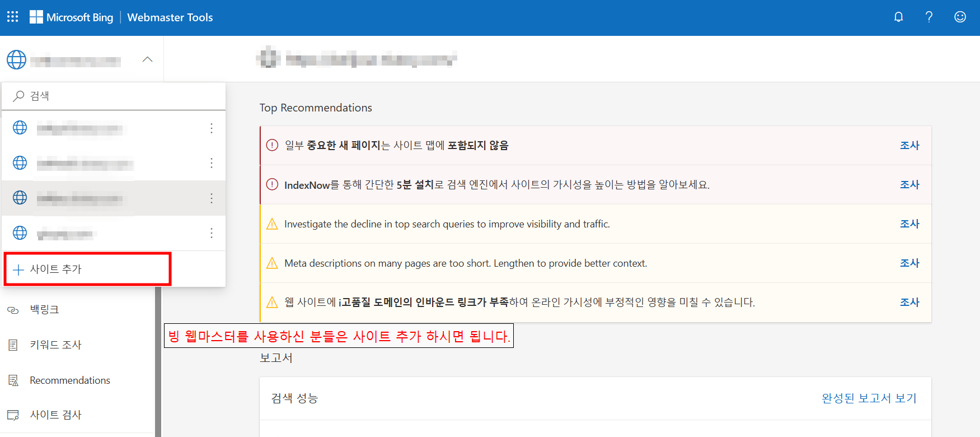Image resolution: width=980 pixels, height=437 pixels.
Task: Click the Investigate the decline recommendation text
Action: pyautogui.click(x=447, y=224)
